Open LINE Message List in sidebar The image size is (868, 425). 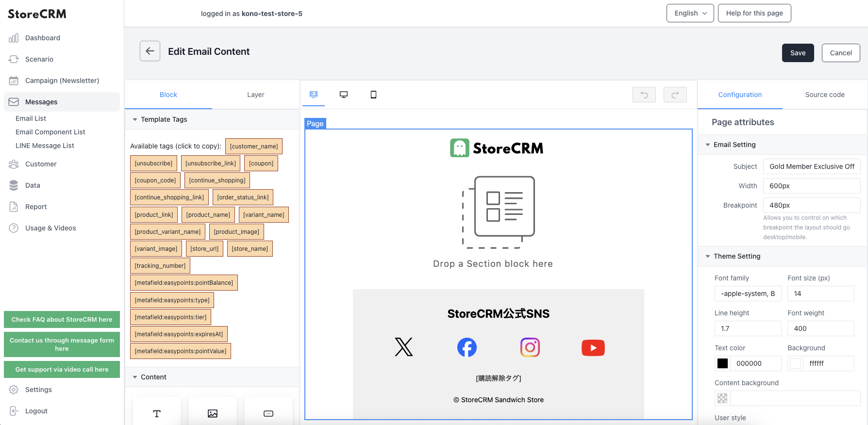pos(45,146)
